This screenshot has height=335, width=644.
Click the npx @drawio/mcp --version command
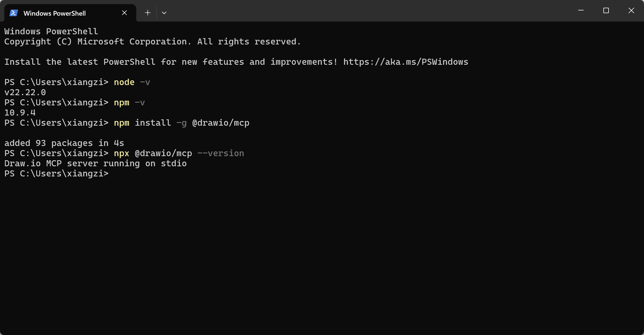coord(179,153)
